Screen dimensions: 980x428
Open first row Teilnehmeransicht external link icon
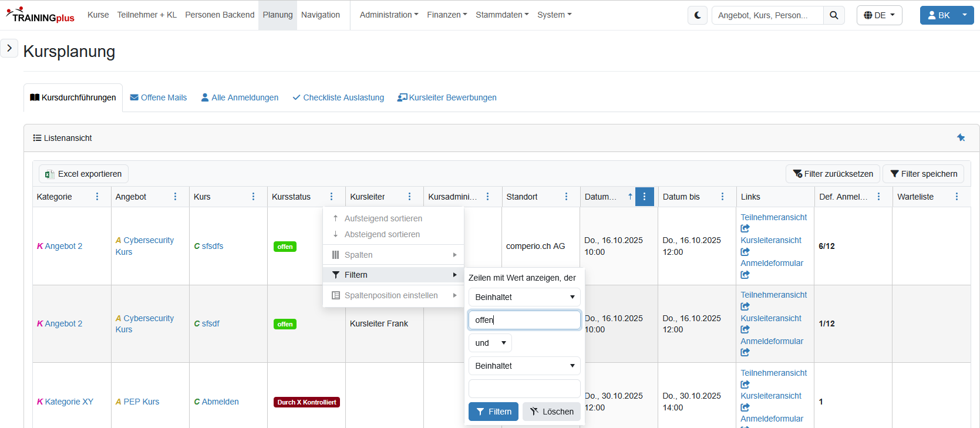(x=745, y=228)
